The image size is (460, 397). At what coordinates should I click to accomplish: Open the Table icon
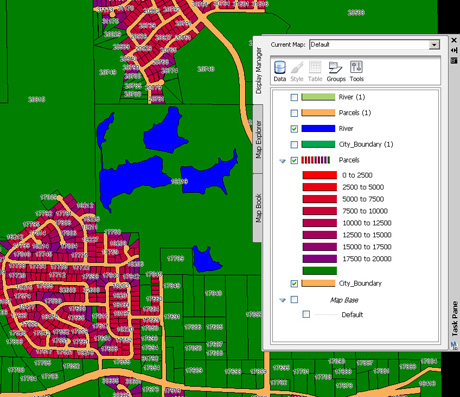tap(315, 71)
